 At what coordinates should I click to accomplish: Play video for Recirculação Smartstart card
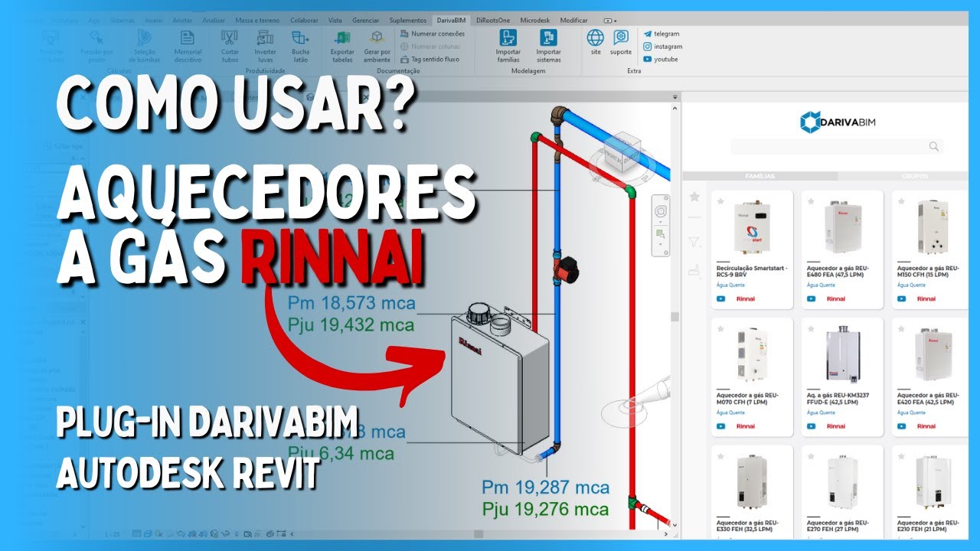(x=721, y=299)
